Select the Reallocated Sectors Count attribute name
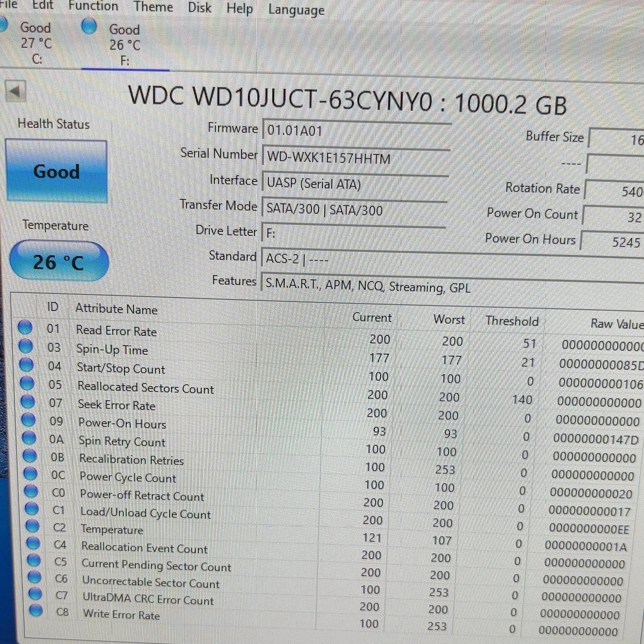Viewport: 644px width, 644px height. [146, 387]
